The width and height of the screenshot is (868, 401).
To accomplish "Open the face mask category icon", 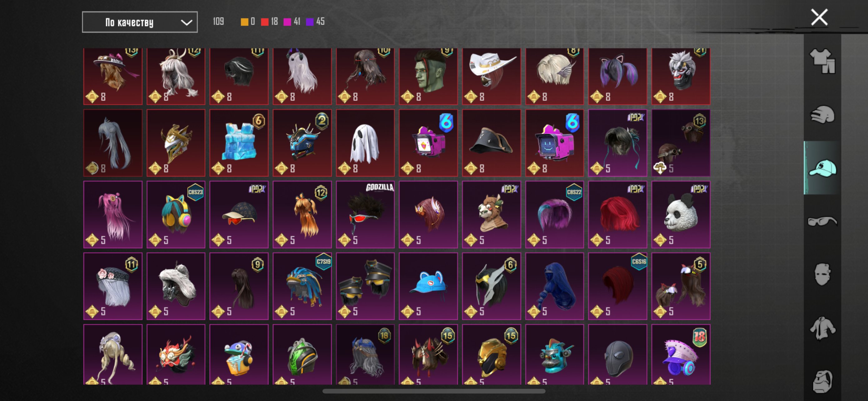I will (822, 274).
